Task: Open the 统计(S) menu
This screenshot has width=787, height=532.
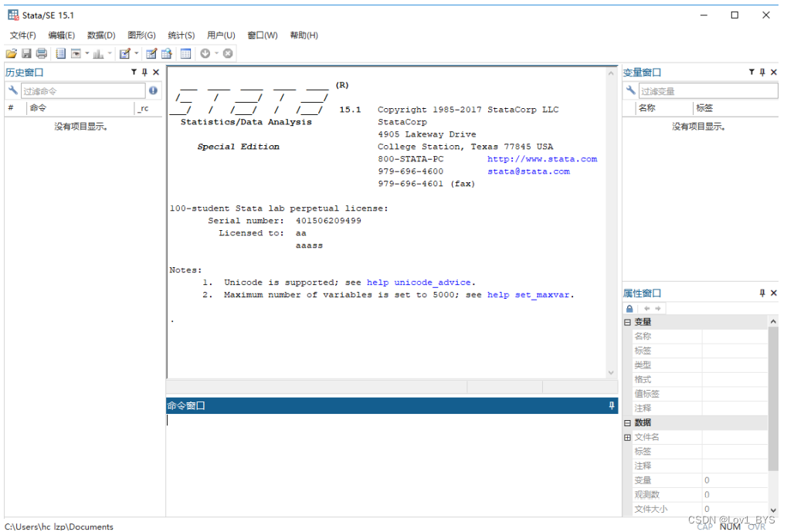Action: 181,36
